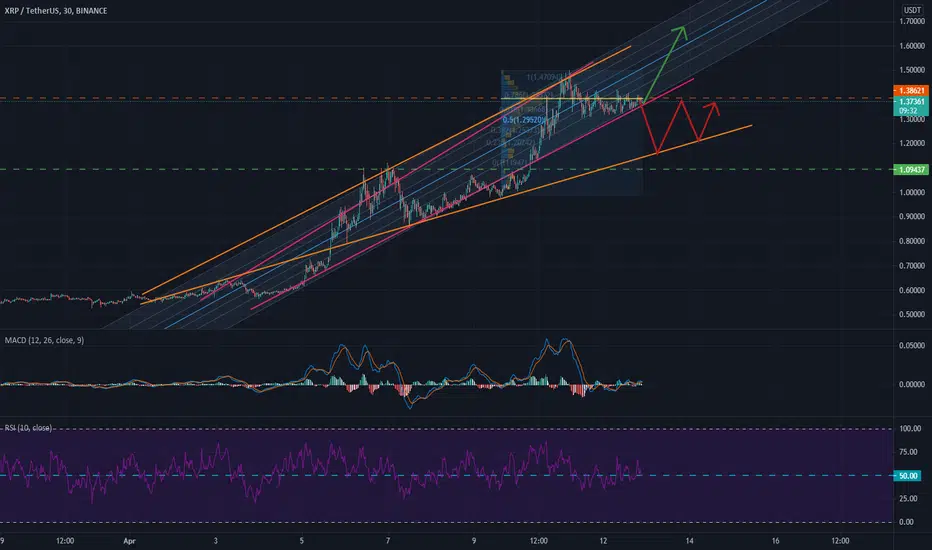Click the 1.70000 price axis label
Screen dimensions: 932x550
[912, 21]
